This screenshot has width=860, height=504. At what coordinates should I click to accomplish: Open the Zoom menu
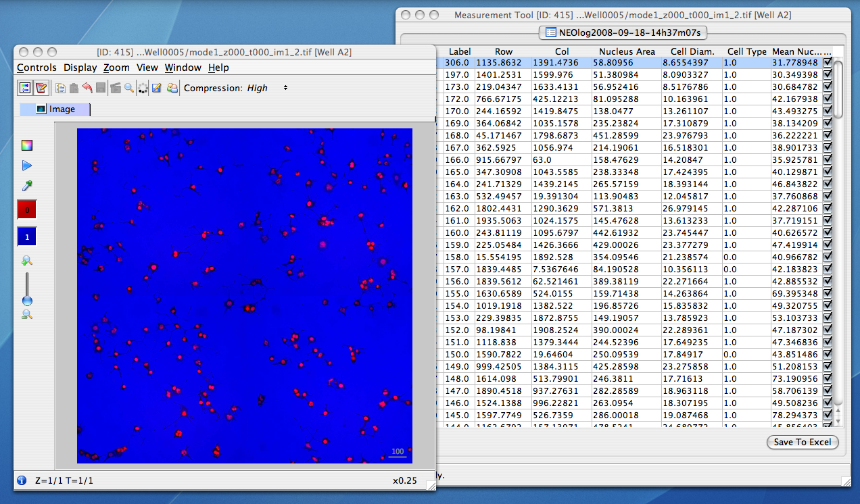(x=116, y=68)
